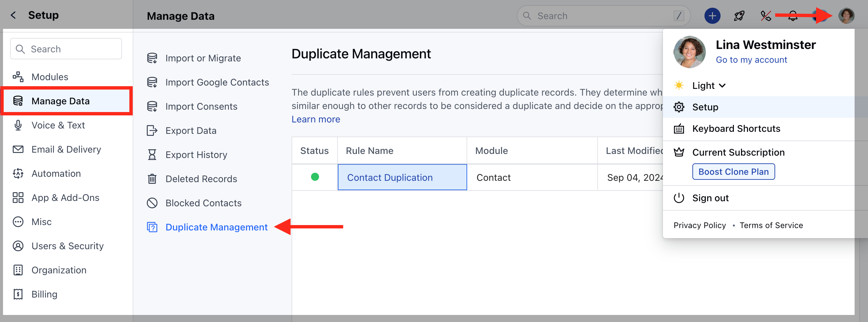This screenshot has width=868, height=322.
Task: Go to Voice & Text settings
Action: (x=58, y=125)
